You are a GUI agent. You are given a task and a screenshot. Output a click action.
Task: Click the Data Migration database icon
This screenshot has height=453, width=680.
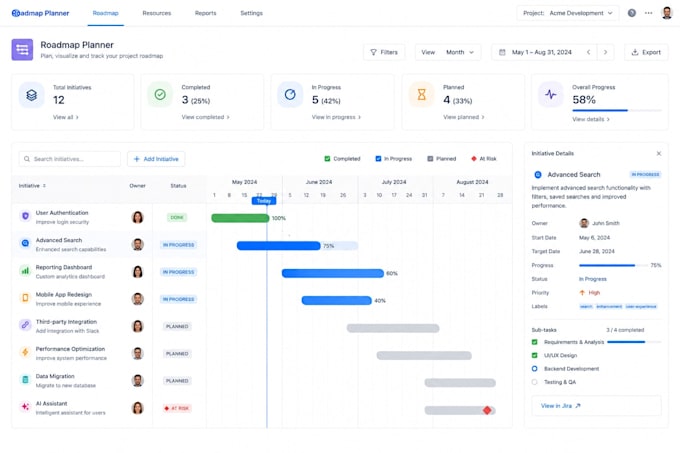[x=25, y=379]
